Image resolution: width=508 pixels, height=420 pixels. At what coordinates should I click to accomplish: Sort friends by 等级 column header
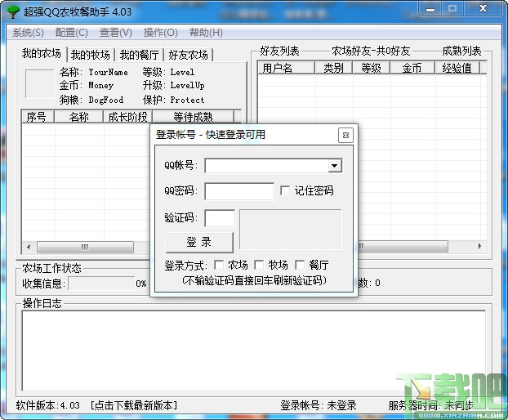pos(372,68)
